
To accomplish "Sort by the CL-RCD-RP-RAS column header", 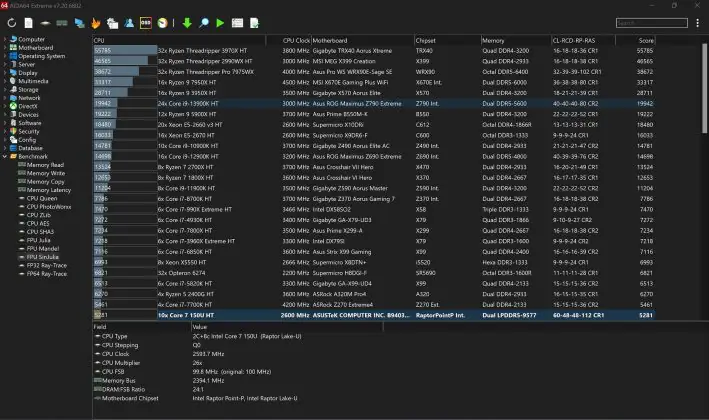I will (x=583, y=40).
